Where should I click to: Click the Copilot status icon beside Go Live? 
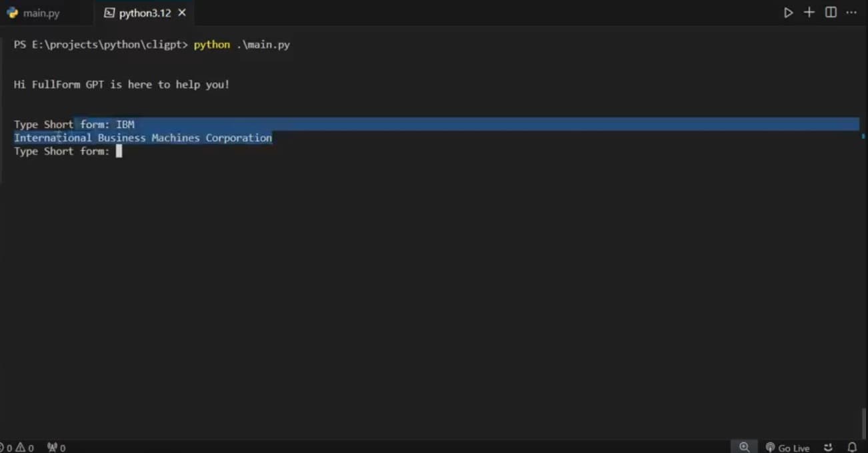828,448
